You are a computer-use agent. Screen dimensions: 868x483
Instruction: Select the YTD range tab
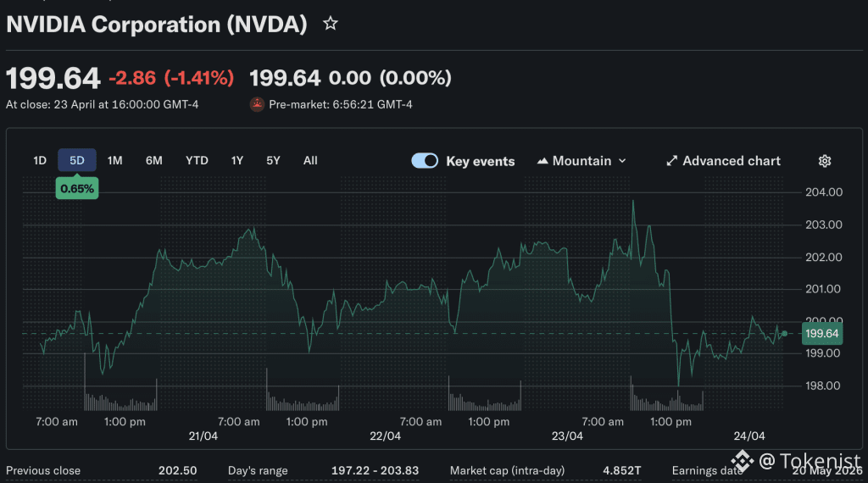tap(197, 160)
